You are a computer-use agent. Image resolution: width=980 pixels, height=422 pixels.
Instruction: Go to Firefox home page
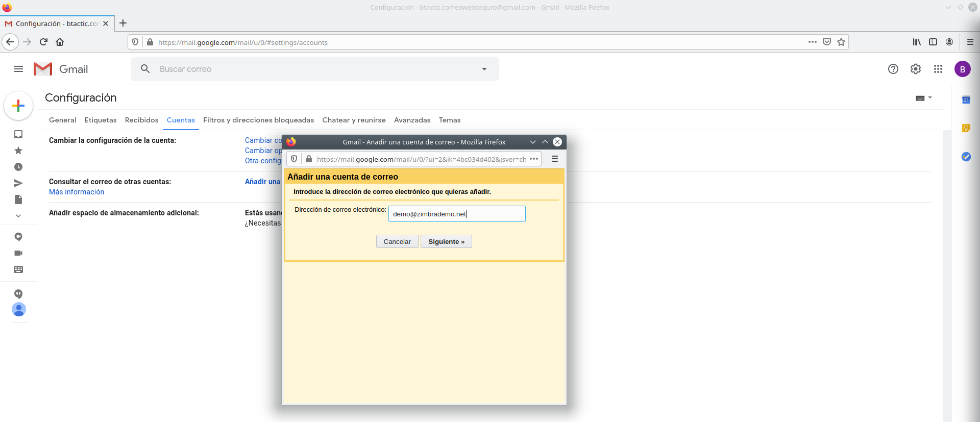(60, 42)
